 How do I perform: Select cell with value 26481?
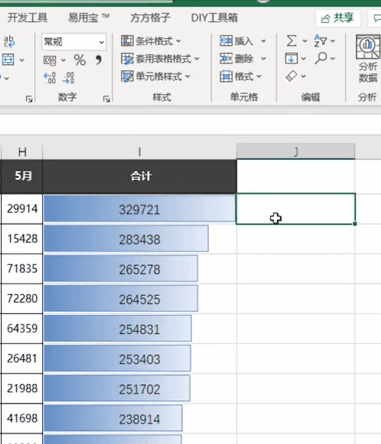(22, 359)
